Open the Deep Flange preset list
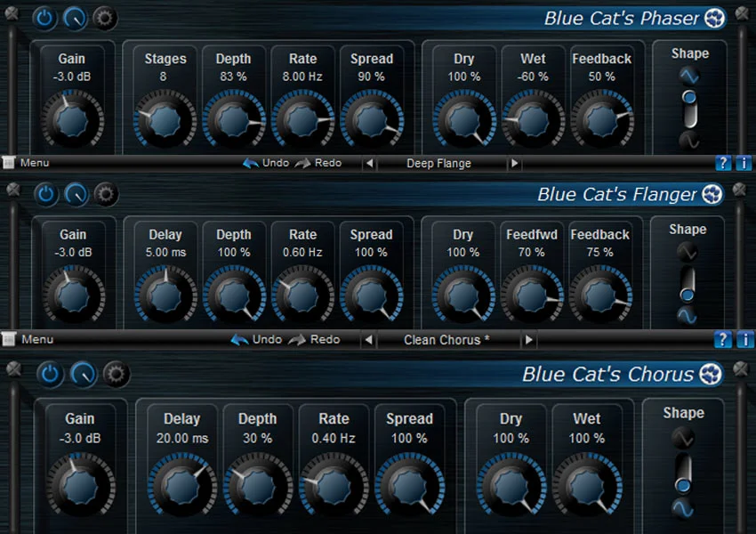This screenshot has height=534, width=756. pyautogui.click(x=438, y=164)
